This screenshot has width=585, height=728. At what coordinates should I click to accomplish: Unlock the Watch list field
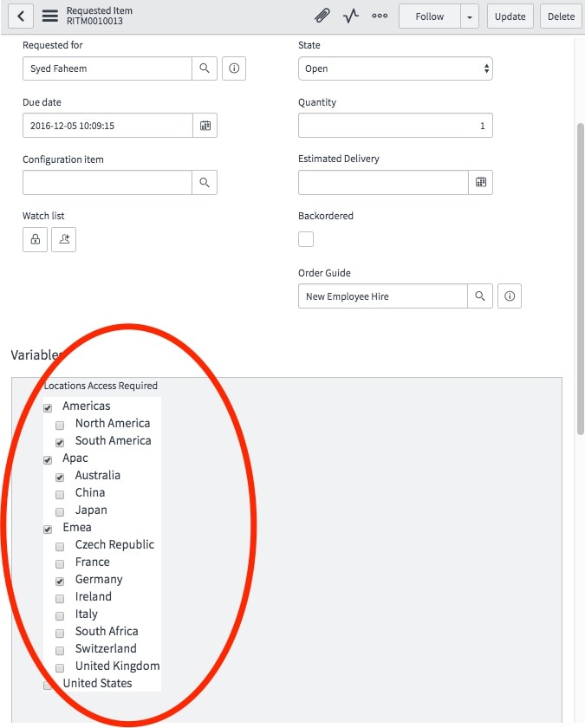pos(35,239)
